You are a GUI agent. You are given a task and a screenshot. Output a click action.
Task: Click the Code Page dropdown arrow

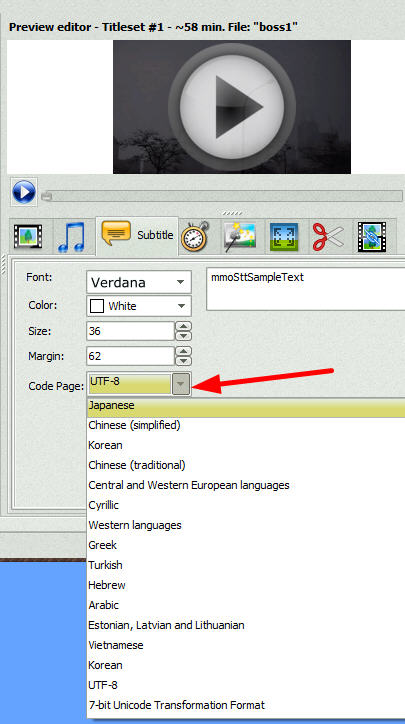pyautogui.click(x=181, y=385)
